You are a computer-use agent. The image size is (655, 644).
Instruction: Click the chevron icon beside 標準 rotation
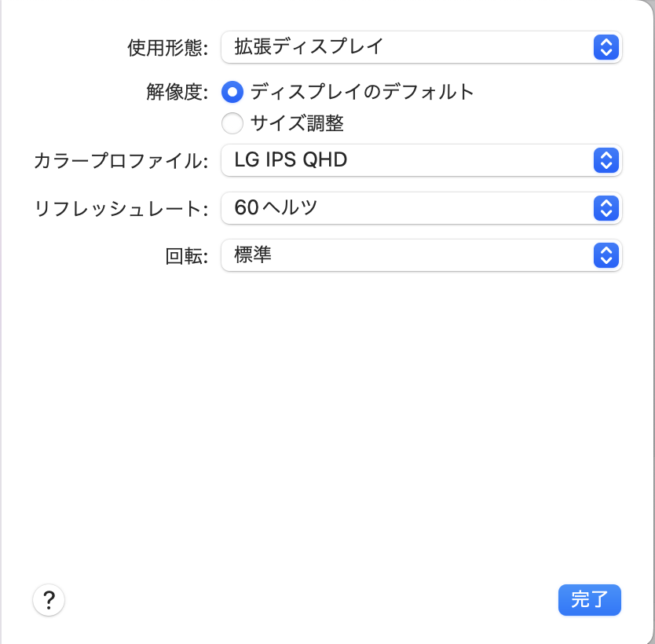(x=604, y=255)
